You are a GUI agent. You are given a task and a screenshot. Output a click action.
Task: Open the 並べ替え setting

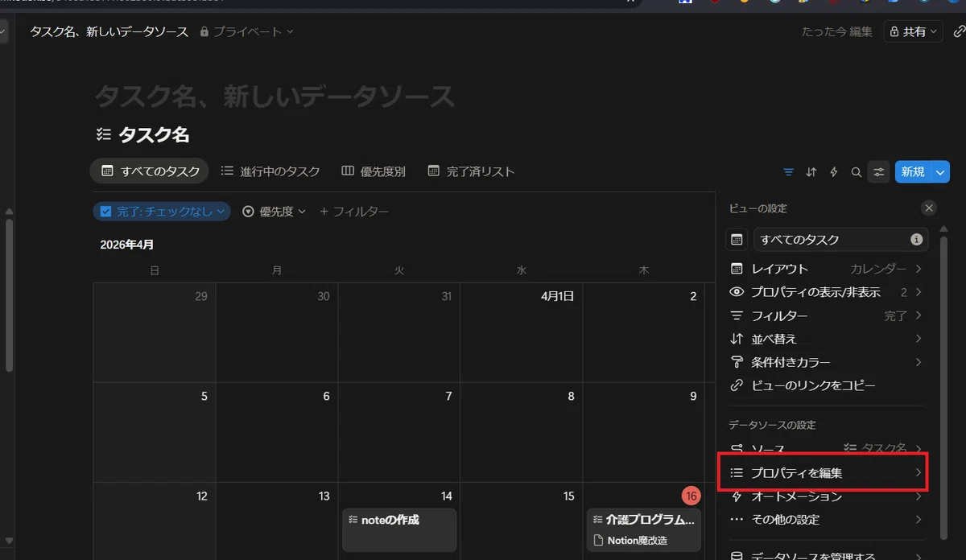(826, 339)
